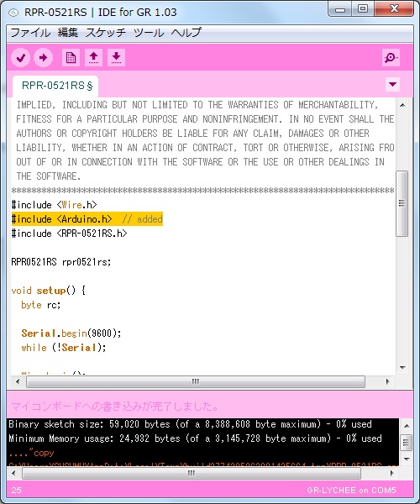Click the Verify checkmark icon
This screenshot has width=420, height=504.
tap(21, 58)
